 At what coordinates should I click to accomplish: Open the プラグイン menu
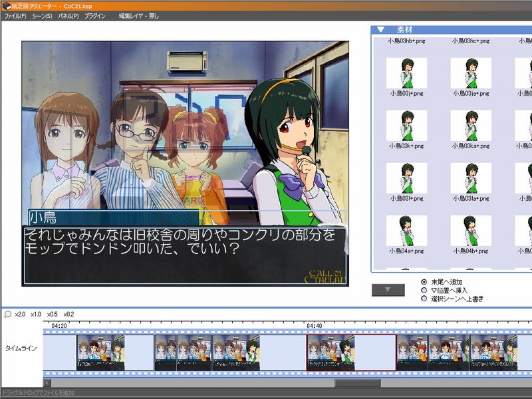point(94,16)
